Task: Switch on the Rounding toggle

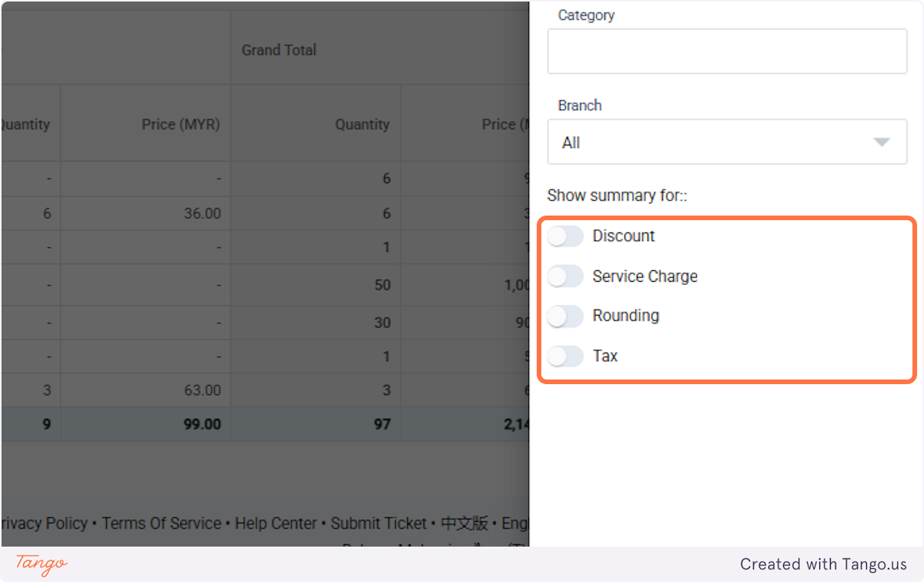Action: click(566, 316)
